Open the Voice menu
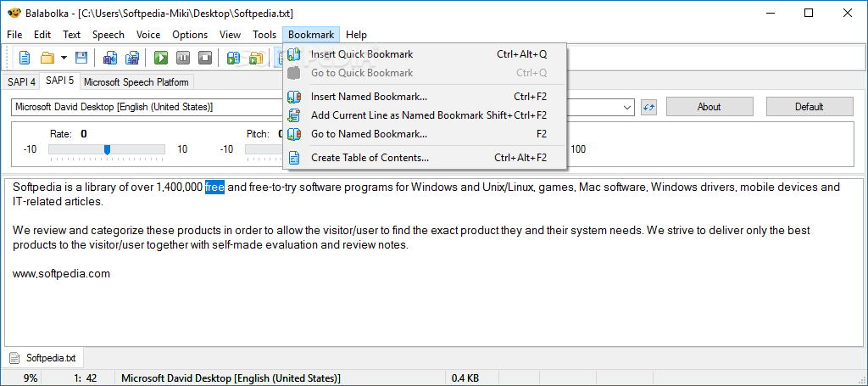This screenshot has height=386, width=868. click(148, 34)
